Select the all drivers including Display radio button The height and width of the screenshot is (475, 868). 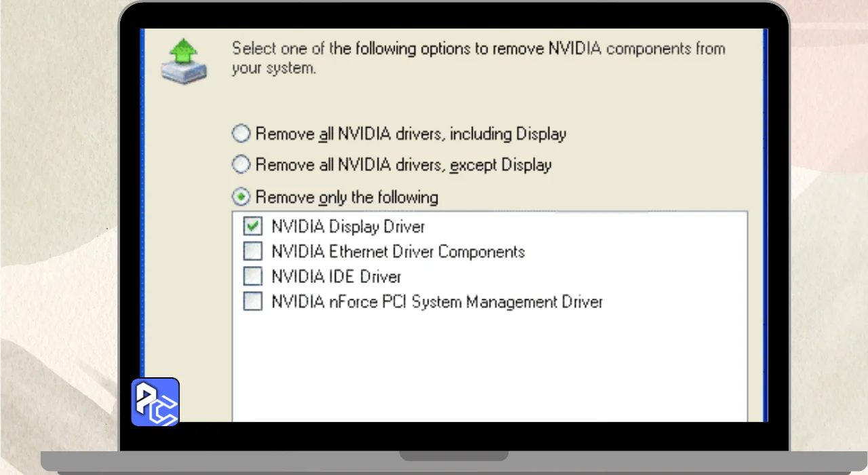coord(241,134)
